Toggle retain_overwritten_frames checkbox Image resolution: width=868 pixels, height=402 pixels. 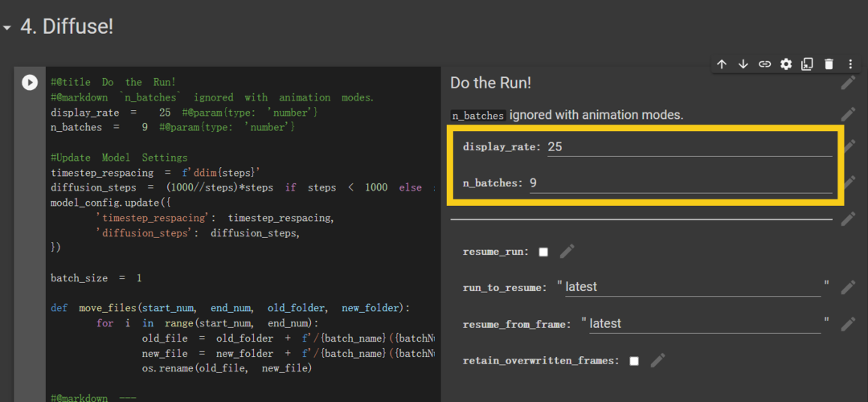click(634, 361)
